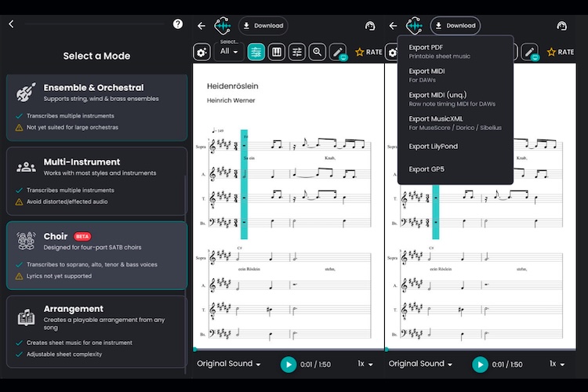Open the Download button in the middle panel

tap(263, 26)
